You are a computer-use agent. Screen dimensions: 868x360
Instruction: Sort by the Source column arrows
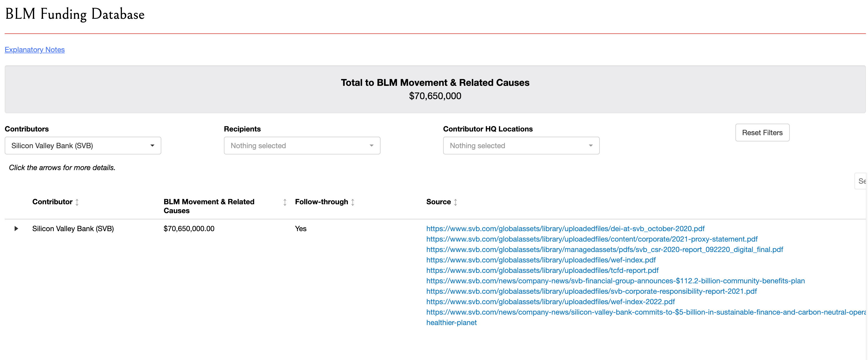pos(455,202)
